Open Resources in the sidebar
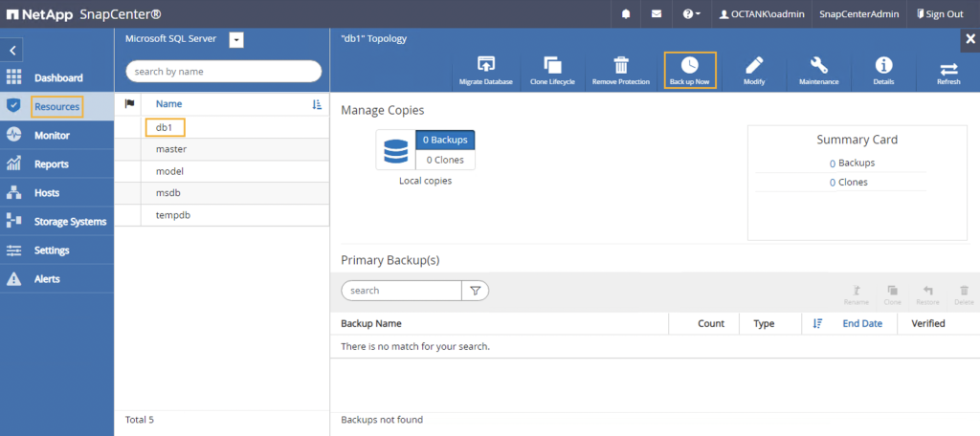Screen dimensions: 980x436 click(56, 107)
